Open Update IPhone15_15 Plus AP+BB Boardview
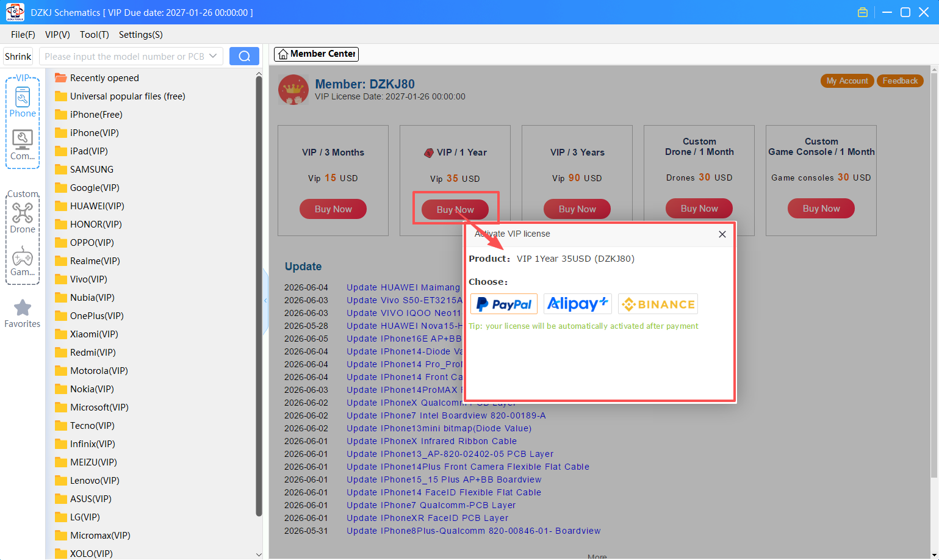939x560 pixels. (x=444, y=479)
